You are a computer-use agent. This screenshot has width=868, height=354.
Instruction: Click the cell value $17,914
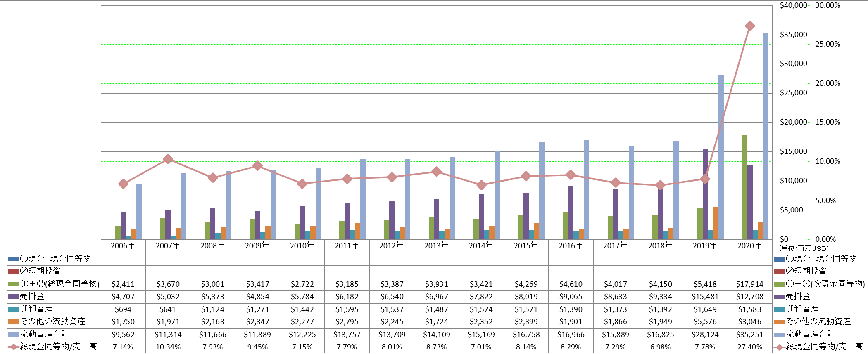click(750, 284)
